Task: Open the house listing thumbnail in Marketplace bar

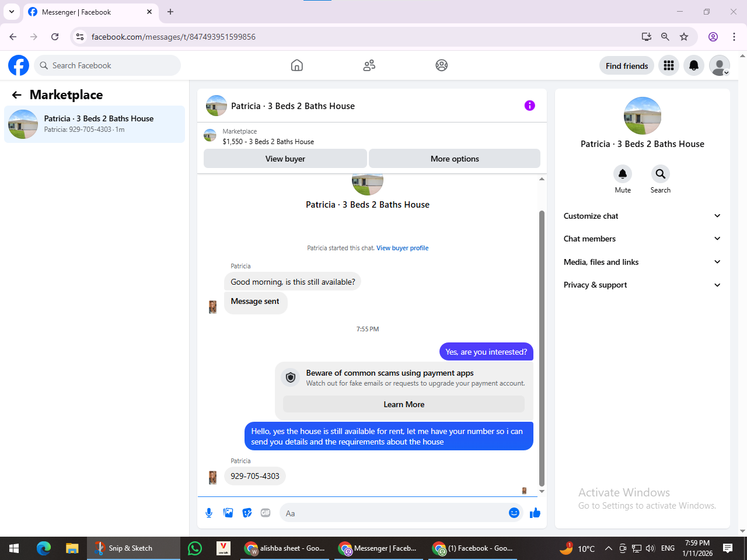Action: (210, 136)
